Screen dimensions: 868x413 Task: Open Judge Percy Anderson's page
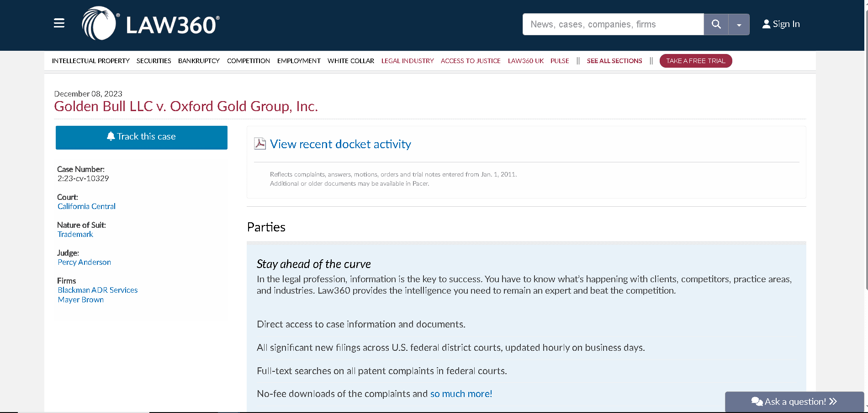[x=85, y=262]
